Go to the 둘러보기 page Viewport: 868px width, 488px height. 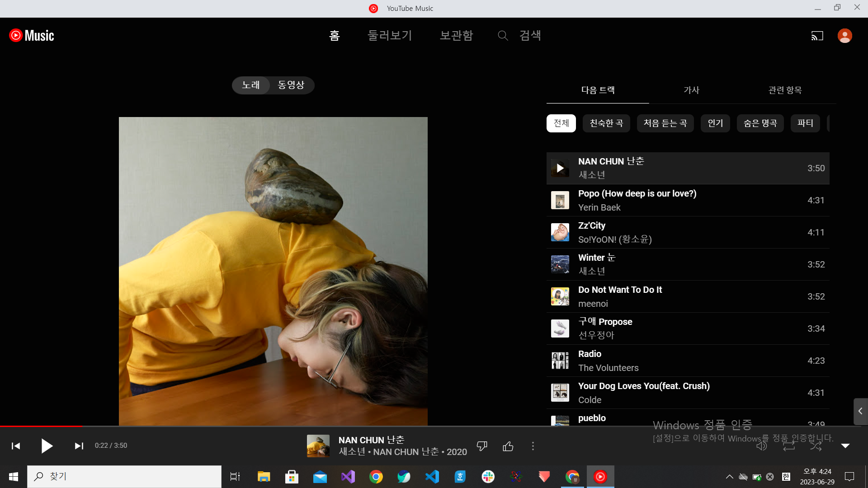[390, 36]
